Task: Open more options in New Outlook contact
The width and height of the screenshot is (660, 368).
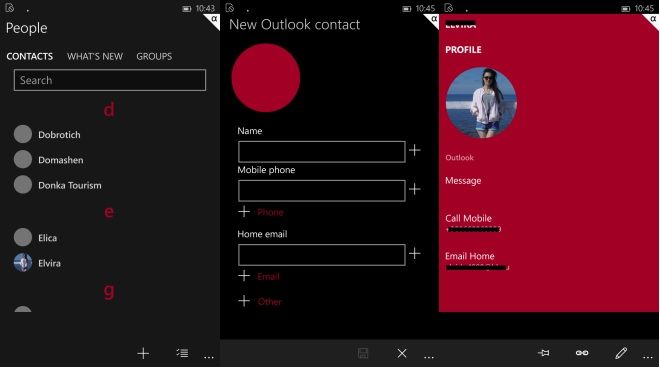Action: [428, 357]
